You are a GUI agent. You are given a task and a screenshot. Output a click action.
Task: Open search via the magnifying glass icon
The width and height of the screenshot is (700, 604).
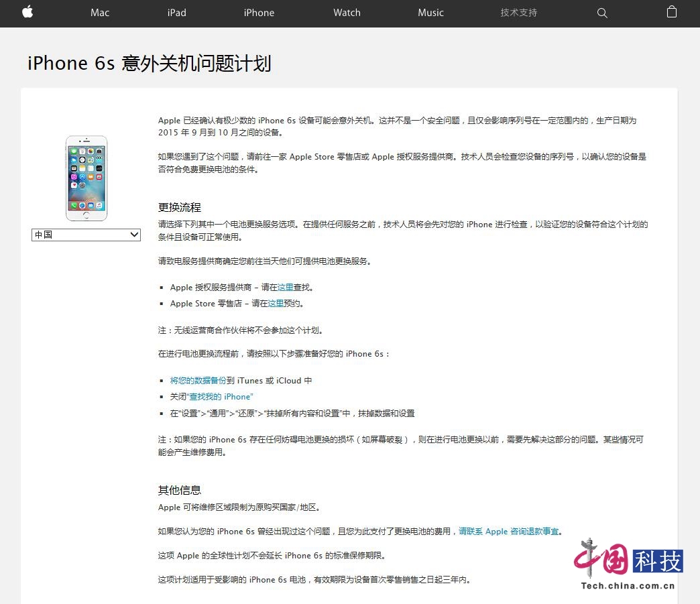pos(601,13)
